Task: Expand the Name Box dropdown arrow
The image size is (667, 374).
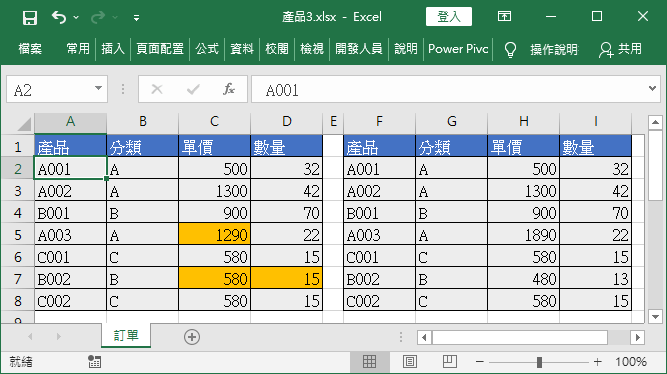Action: [98, 89]
